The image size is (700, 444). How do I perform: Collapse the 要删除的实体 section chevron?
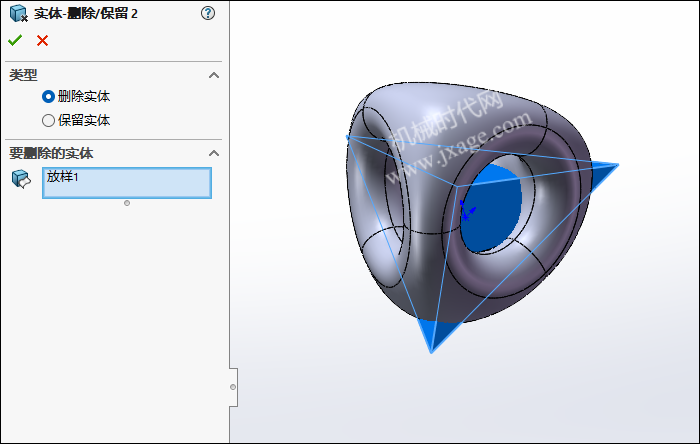pyautogui.click(x=214, y=153)
